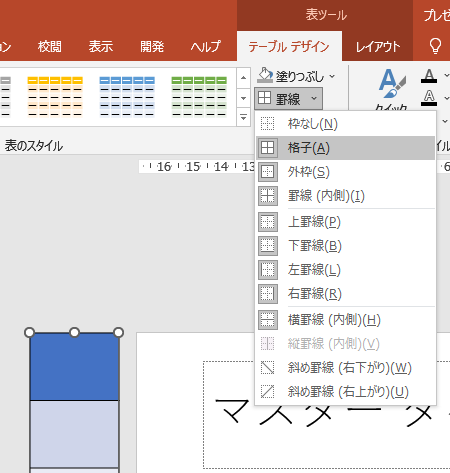Click the 罫線 (内側) inside border icon
The width and height of the screenshot is (450, 473).
[x=268, y=196]
